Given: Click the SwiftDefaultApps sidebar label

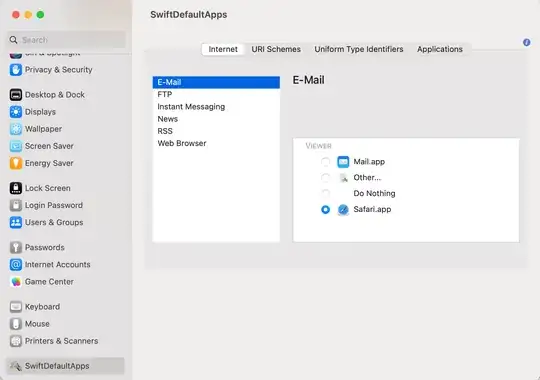Looking at the screenshot, I should click(57, 366).
